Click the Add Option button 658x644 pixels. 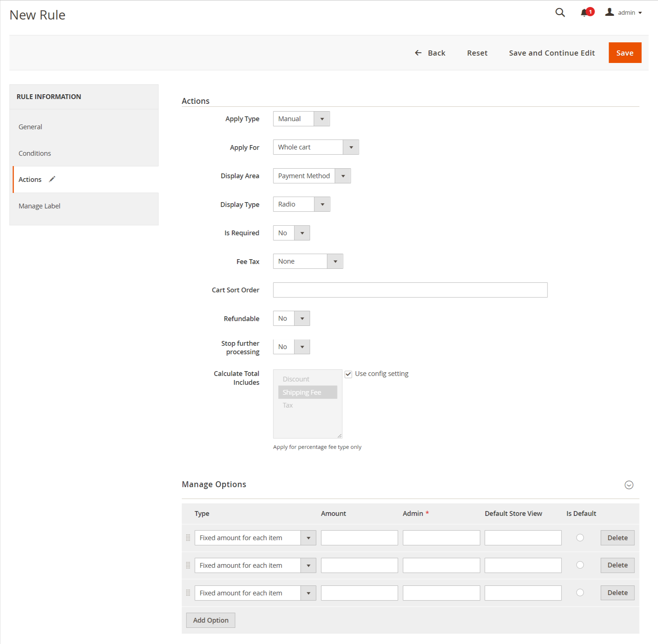pyautogui.click(x=210, y=620)
